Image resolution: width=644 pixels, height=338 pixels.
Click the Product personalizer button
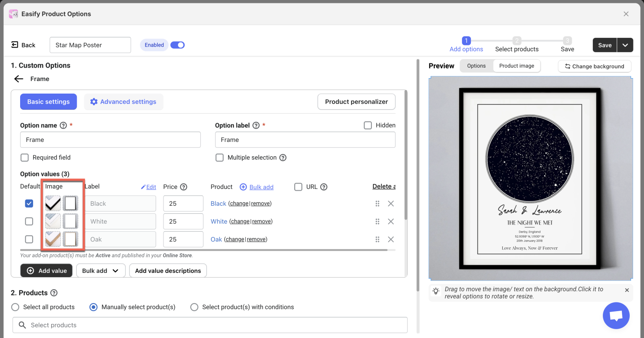(356, 102)
